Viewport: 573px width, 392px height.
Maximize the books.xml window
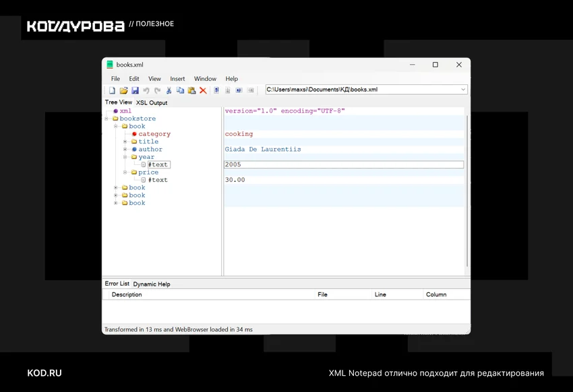[435, 65]
